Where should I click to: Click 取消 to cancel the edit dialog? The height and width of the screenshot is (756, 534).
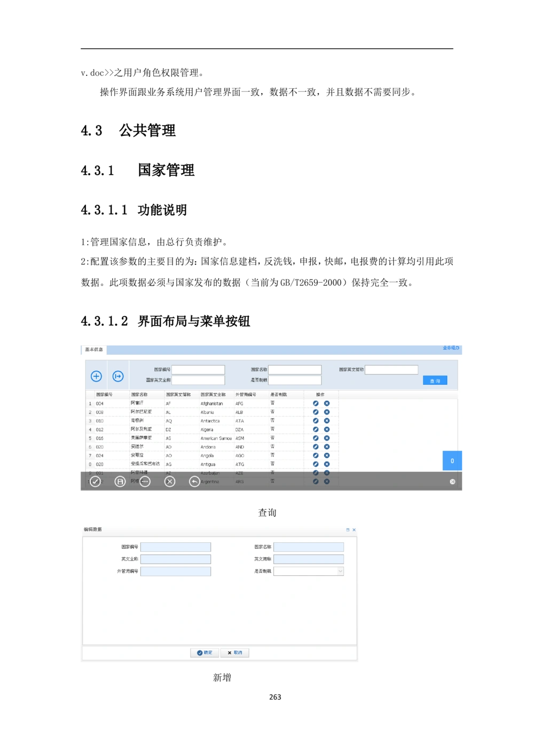point(235,653)
